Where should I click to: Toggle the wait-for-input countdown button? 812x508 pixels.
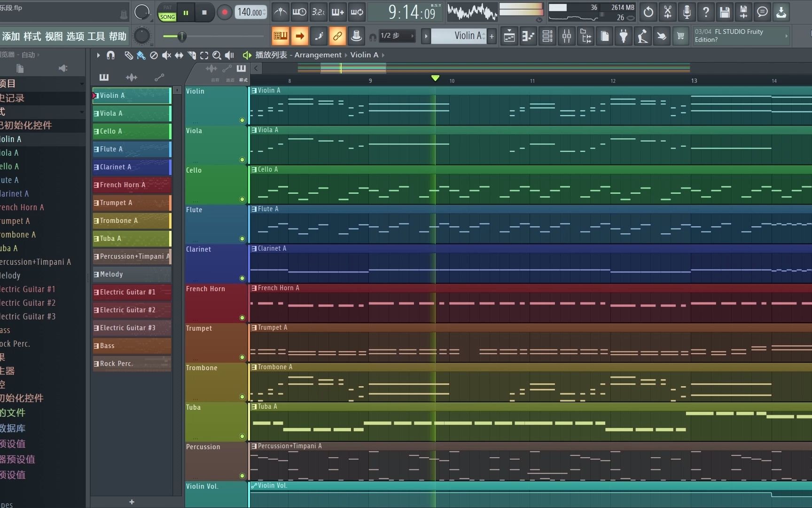click(x=319, y=12)
